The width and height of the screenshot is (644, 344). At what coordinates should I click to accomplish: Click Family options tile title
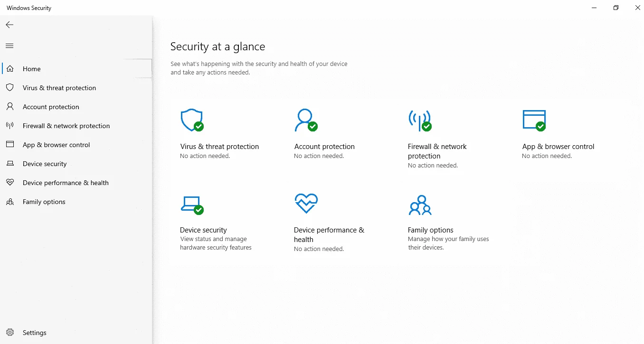point(430,230)
